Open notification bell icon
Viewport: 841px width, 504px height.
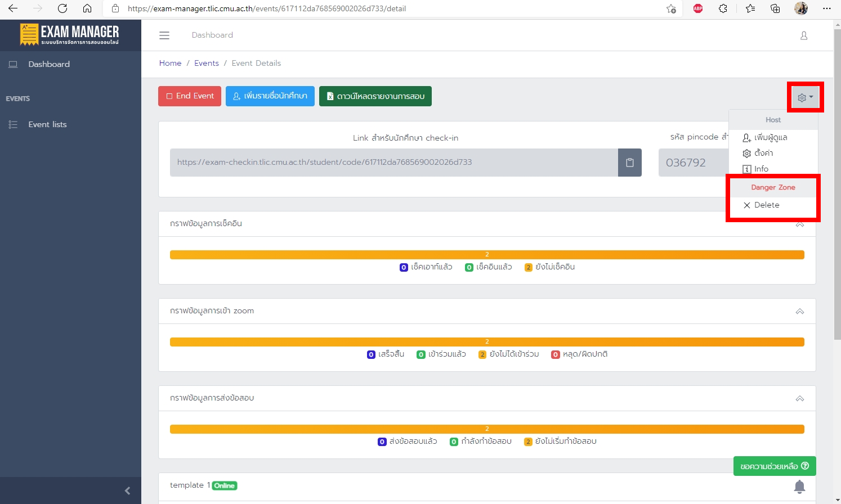click(799, 487)
